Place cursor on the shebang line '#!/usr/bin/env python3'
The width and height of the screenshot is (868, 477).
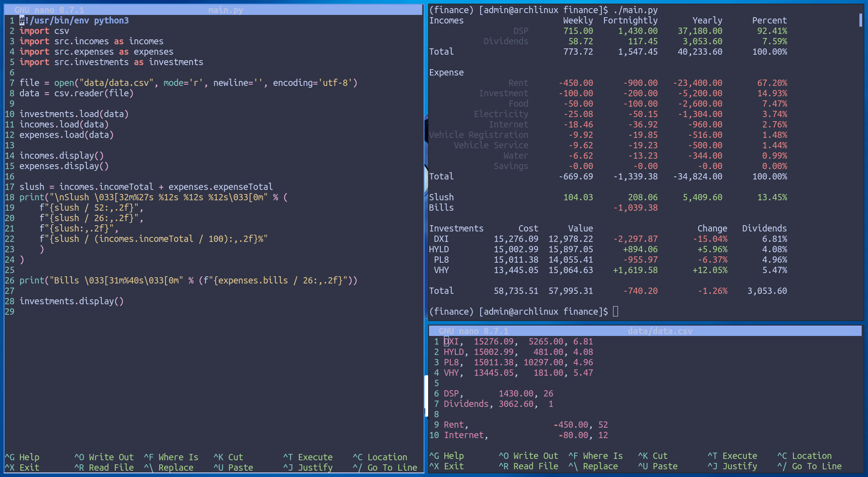[x=74, y=20]
